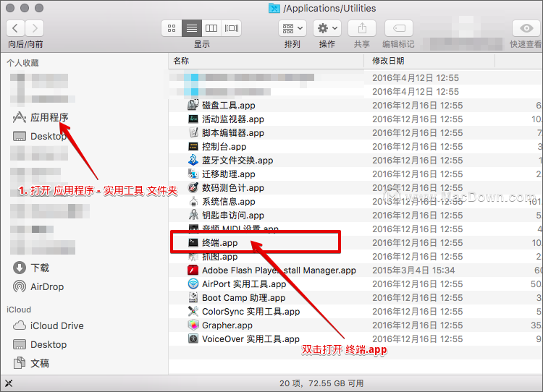Sort by the 修改日期 column header
The width and height of the screenshot is (543, 392).
[429, 61]
